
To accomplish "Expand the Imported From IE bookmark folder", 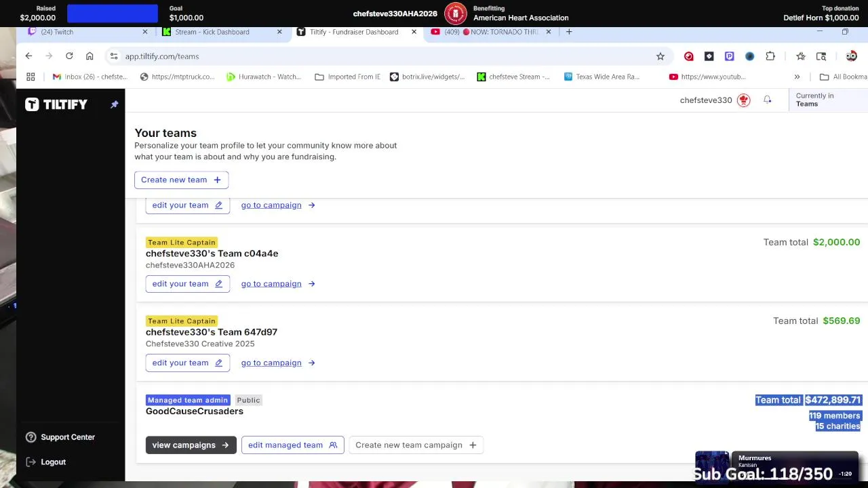I will 348,77.
